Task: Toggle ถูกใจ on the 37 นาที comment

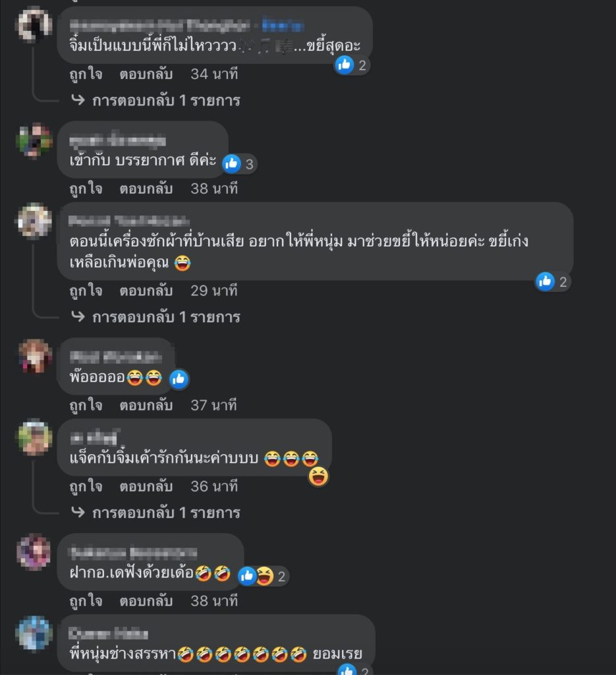Action: [x=86, y=405]
